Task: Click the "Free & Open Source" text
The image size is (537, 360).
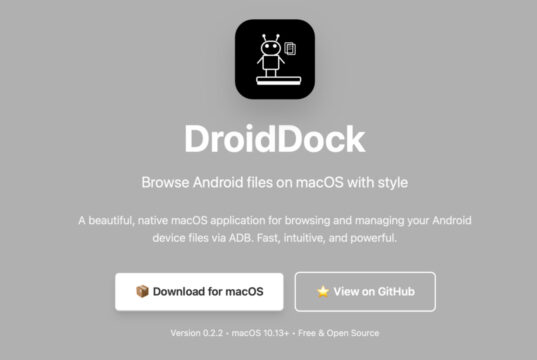Action: coord(339,333)
